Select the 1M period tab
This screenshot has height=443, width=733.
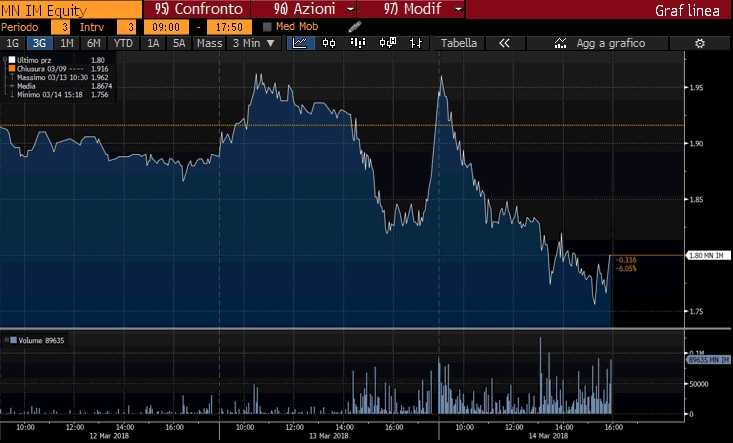click(67, 43)
